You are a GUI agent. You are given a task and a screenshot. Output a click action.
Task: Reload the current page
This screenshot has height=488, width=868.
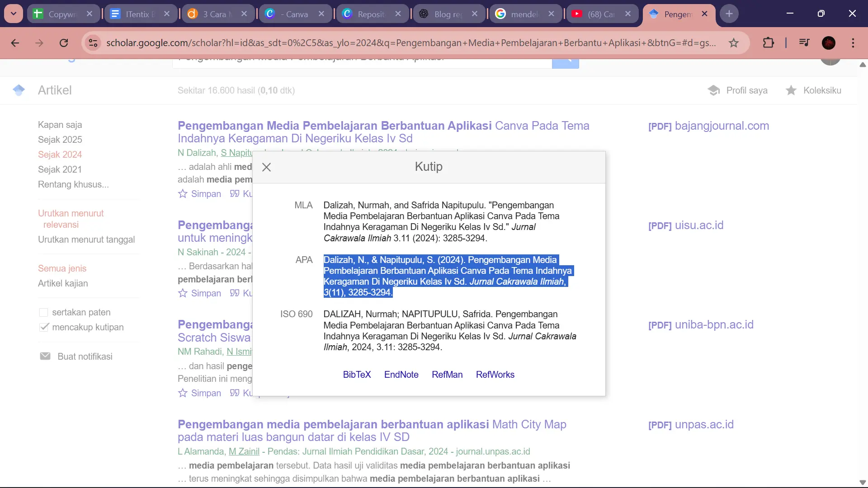[x=64, y=43]
